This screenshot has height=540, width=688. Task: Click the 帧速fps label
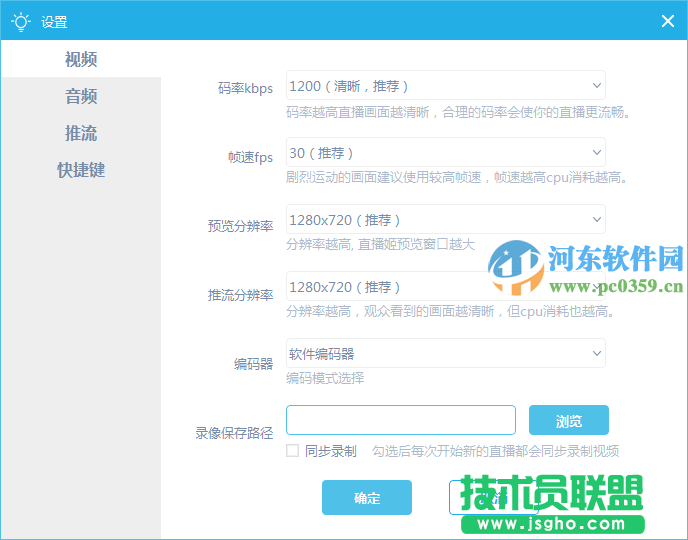pos(250,157)
